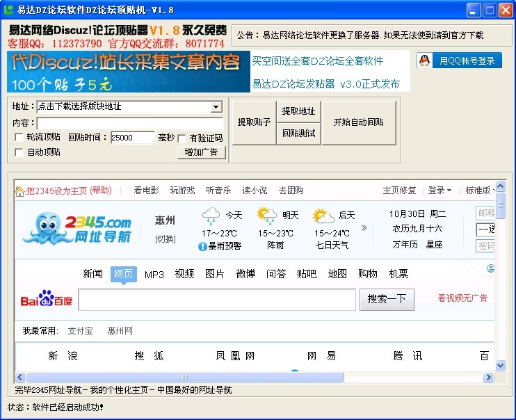Click the browser horizontal scrollbar thumb
516x420 pixels.
click(x=184, y=377)
